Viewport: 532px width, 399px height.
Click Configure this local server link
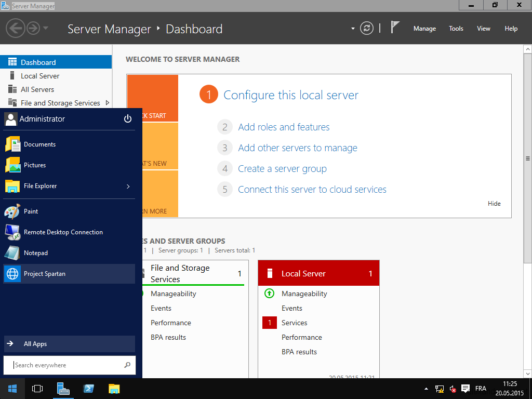291,95
